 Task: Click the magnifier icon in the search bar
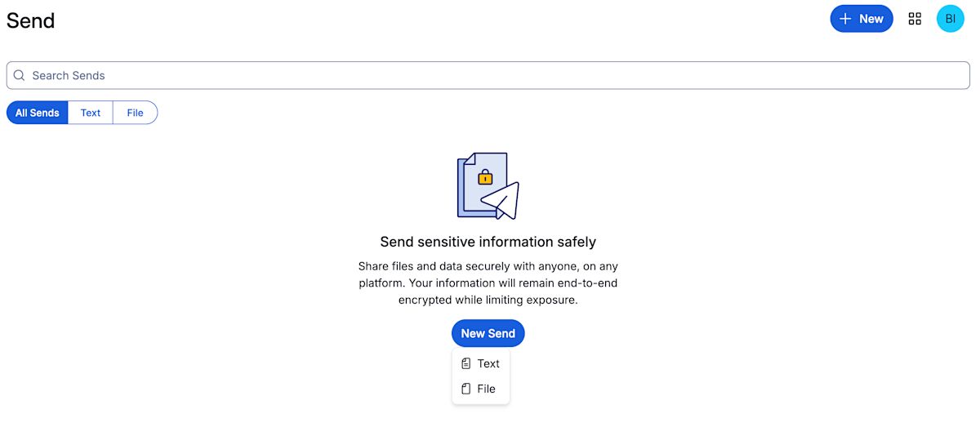point(20,75)
